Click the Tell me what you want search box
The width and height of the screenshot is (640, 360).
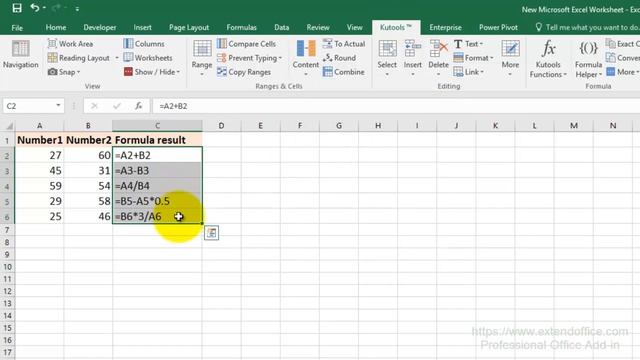point(587,27)
